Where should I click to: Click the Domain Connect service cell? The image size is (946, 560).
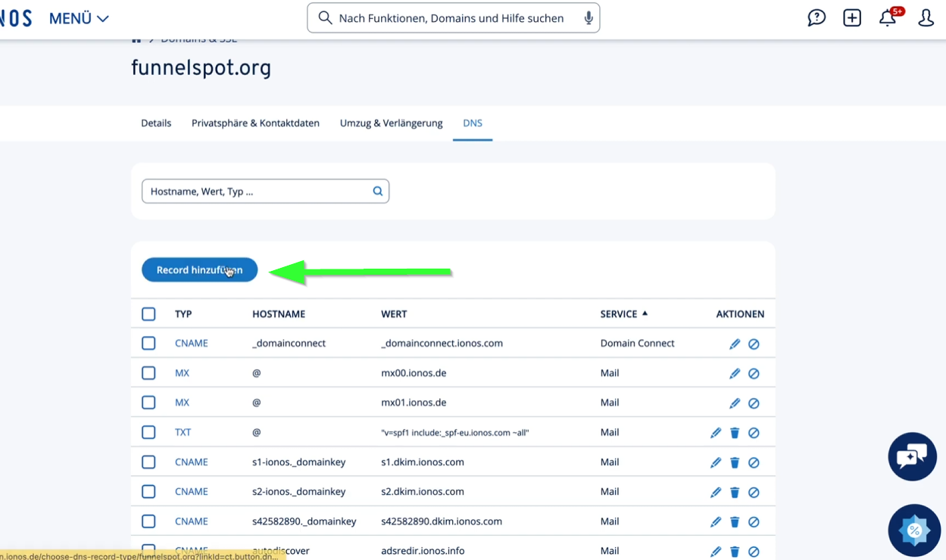tap(637, 344)
